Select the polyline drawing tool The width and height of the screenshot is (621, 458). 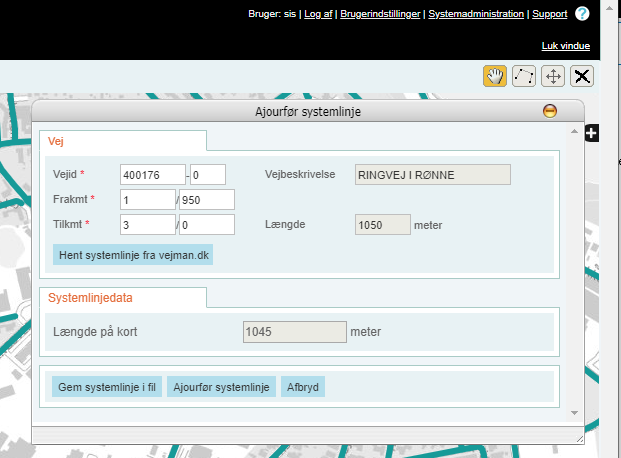tap(523, 76)
